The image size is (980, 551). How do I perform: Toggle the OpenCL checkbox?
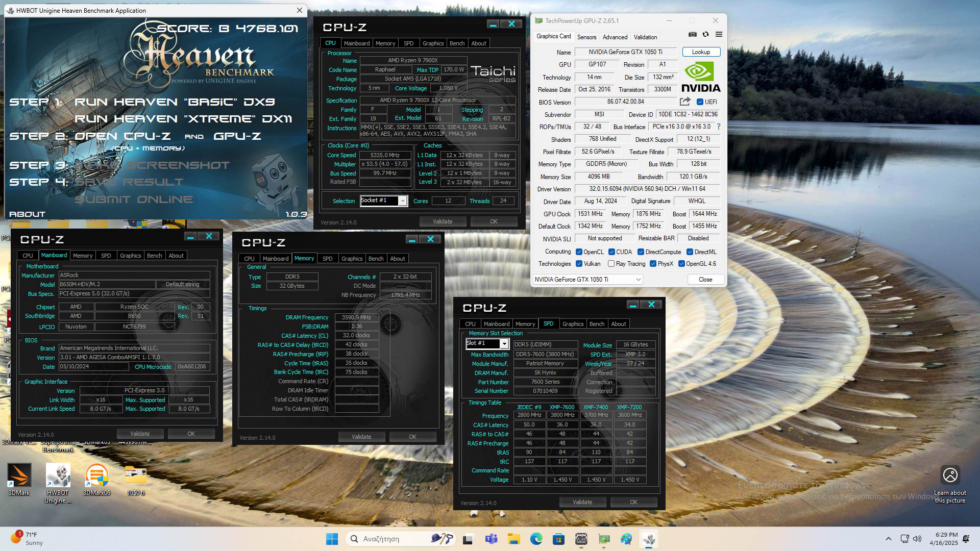coord(579,252)
